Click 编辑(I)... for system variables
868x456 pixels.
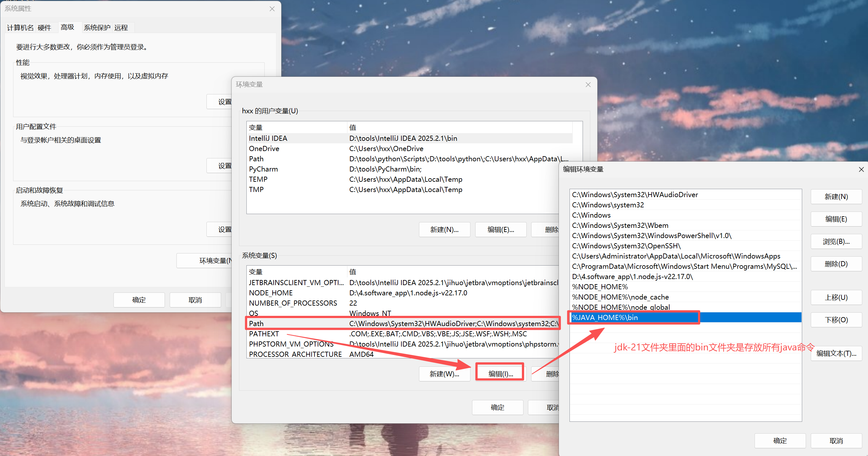click(500, 374)
